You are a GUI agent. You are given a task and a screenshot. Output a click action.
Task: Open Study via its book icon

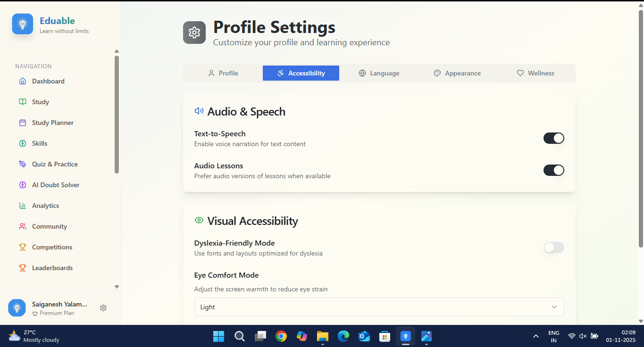(23, 102)
